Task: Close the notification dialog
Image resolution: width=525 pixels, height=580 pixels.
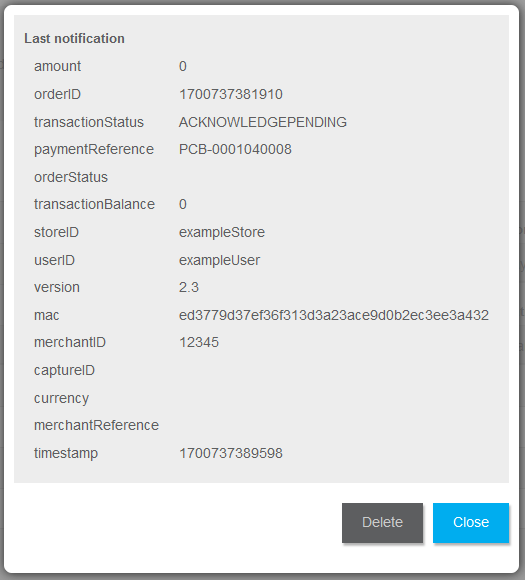Action: pyautogui.click(x=471, y=522)
